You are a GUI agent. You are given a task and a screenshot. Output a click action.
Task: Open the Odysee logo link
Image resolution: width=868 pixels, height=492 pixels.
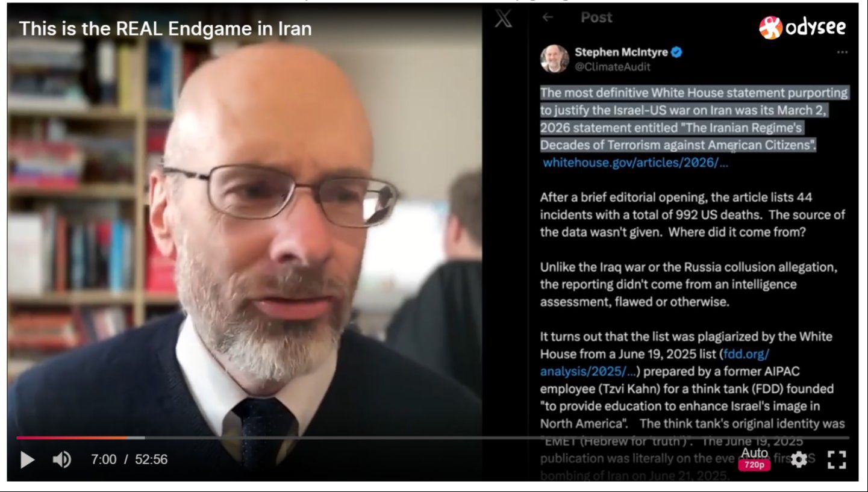click(802, 27)
